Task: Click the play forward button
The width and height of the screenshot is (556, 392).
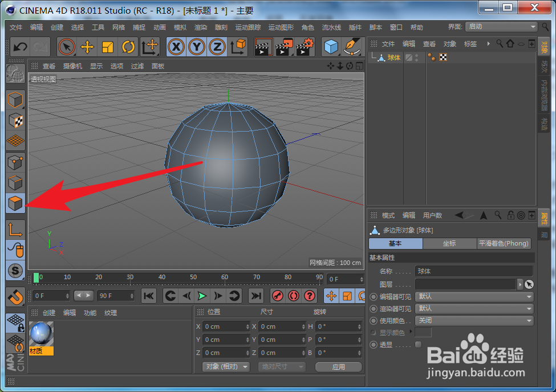Action: (x=202, y=296)
